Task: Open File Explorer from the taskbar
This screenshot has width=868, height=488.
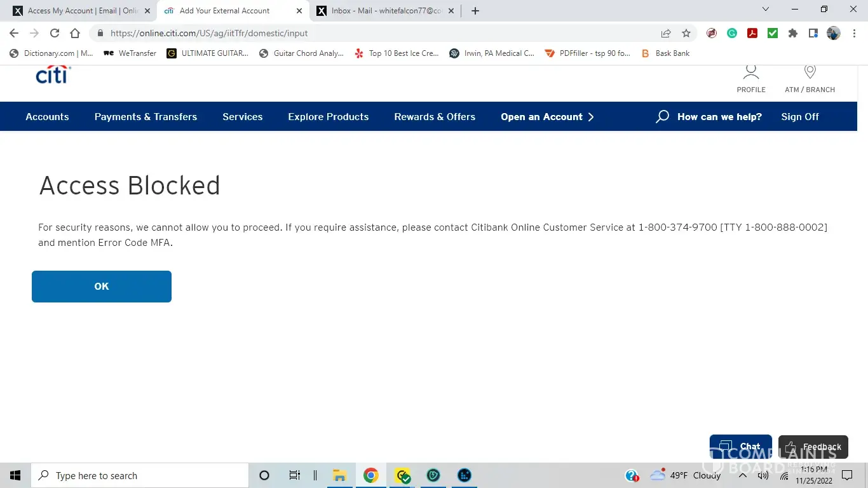Action: click(x=340, y=475)
